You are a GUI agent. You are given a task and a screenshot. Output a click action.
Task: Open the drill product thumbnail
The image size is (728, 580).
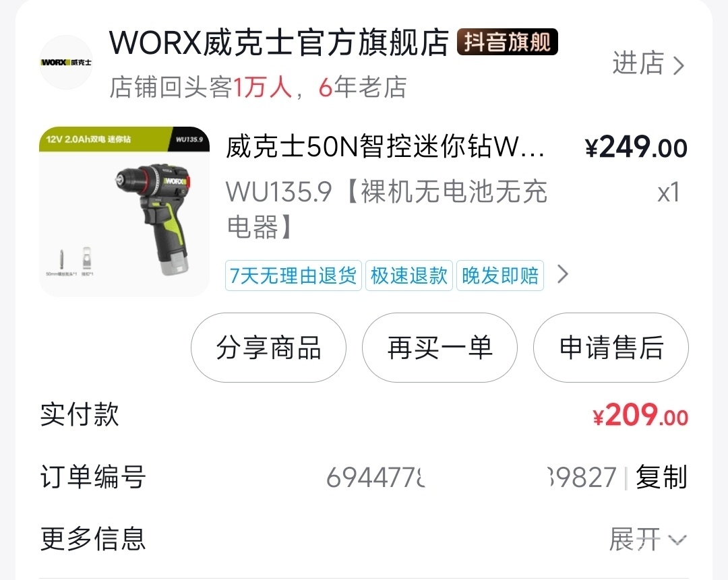(x=124, y=212)
